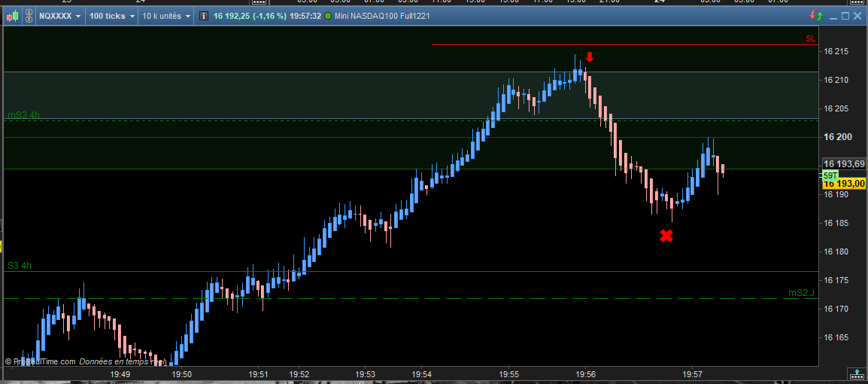Click the 59T tick countdown tag

point(829,175)
